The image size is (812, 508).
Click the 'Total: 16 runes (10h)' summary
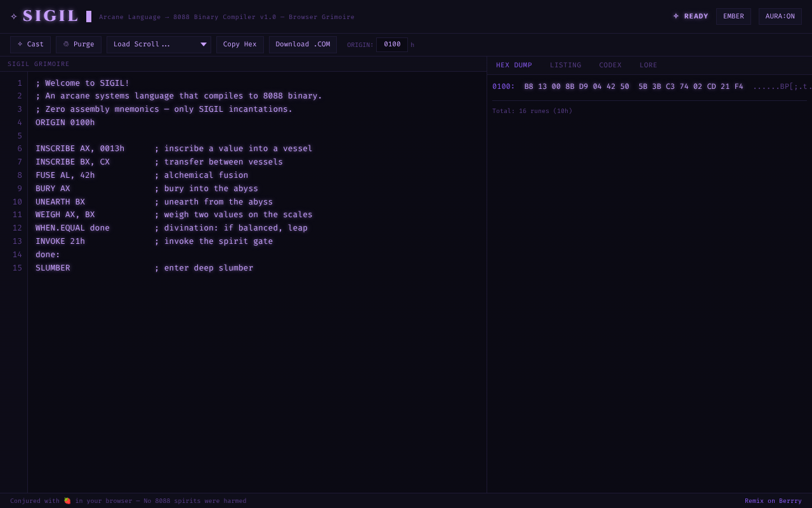click(x=532, y=111)
